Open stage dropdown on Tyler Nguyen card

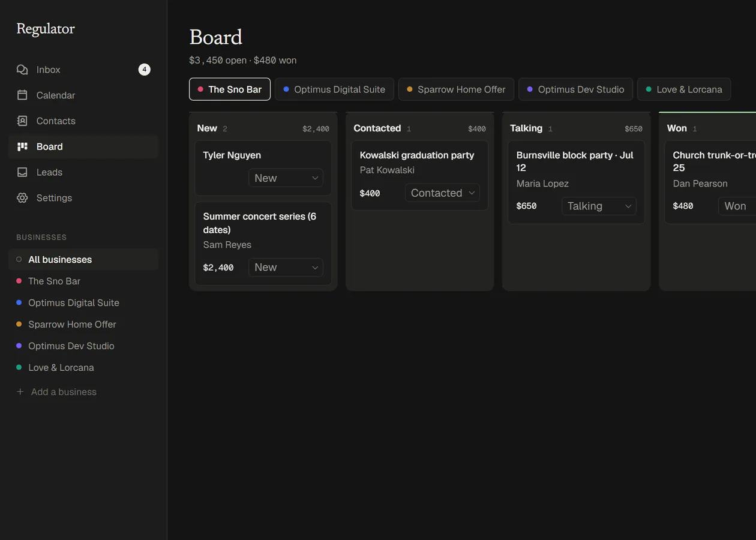(x=286, y=178)
